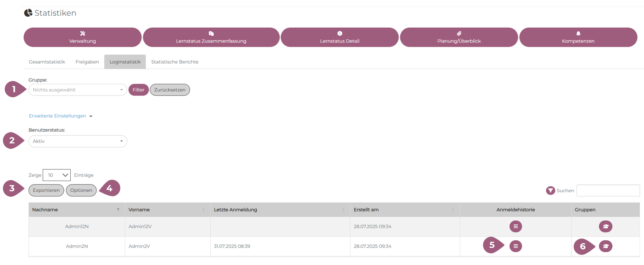Go to Lernstatus Detail
Screen dimensions: 644x265
pos(339,37)
